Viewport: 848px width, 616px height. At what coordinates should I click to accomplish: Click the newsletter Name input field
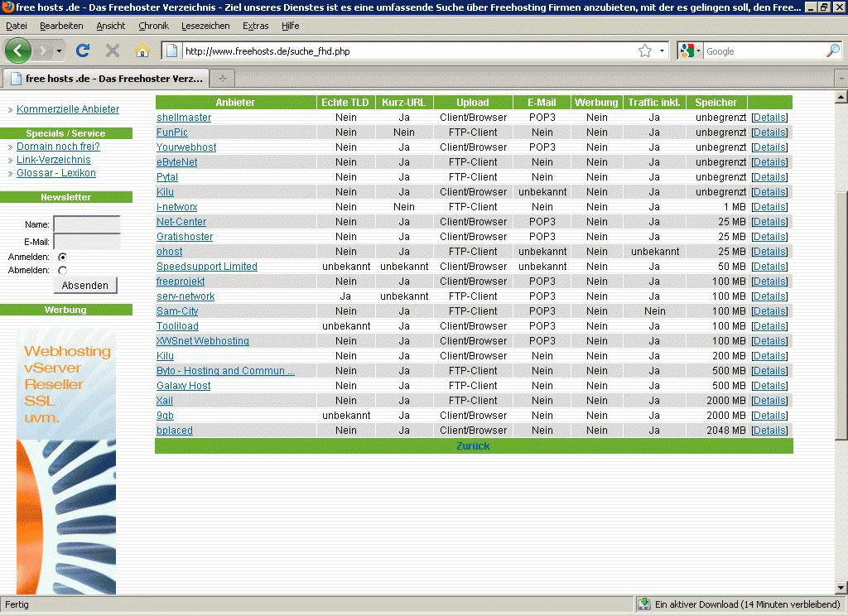[87, 224]
